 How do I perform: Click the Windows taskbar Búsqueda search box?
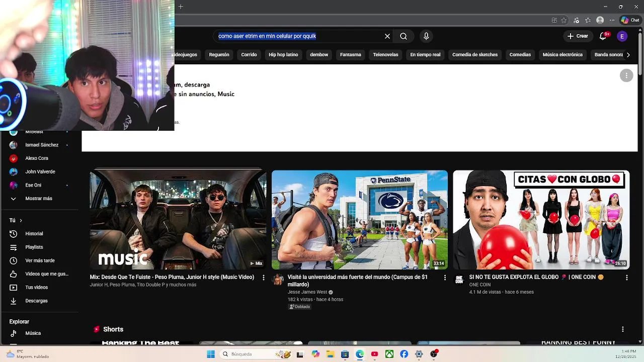[x=256, y=354]
